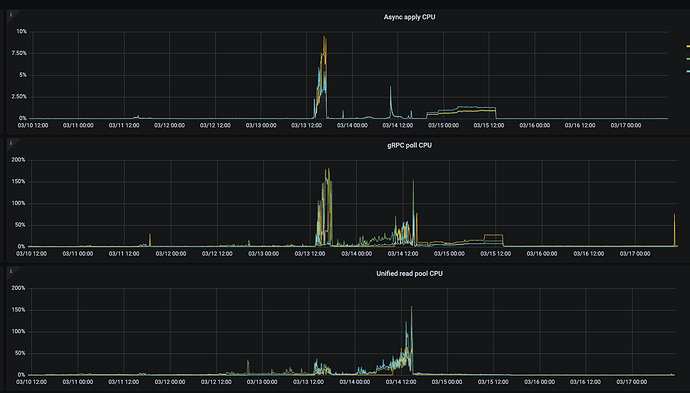Click the 2.50% y-axis label in Async apply CPU
This screenshot has width=690, height=393.
click(x=19, y=96)
